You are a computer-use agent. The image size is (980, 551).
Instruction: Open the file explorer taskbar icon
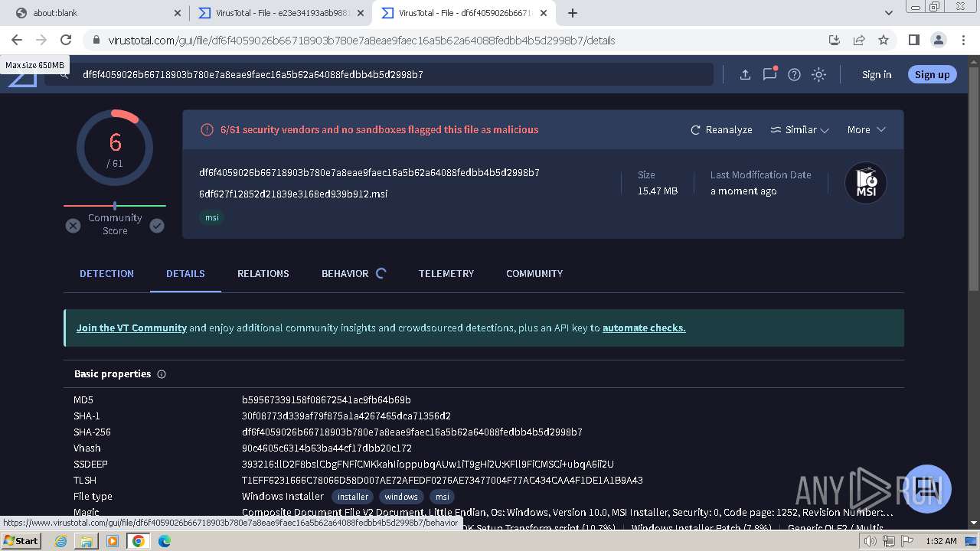point(87,540)
